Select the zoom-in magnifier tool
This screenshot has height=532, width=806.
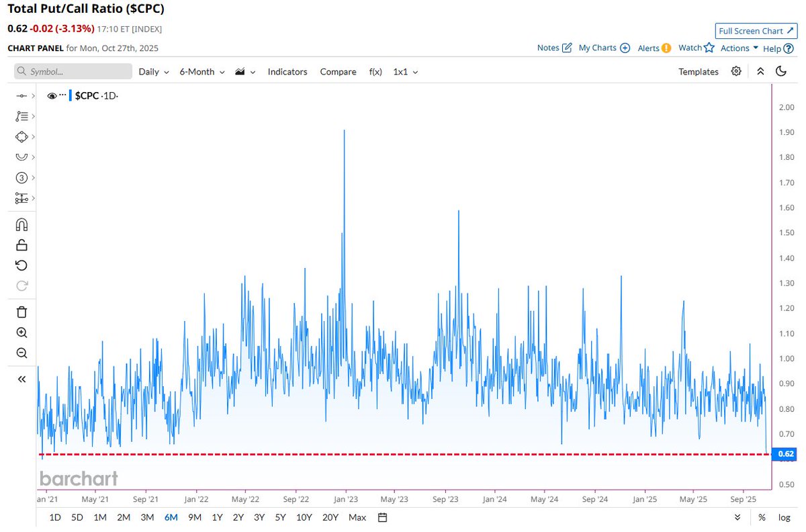[21, 332]
